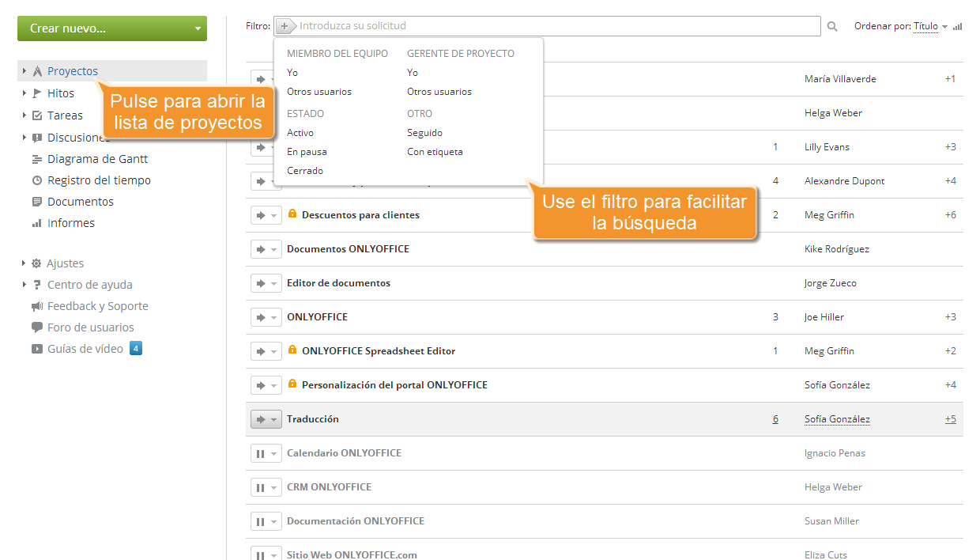Expand the Hitos tree arrow
Viewport: 980px width, 560px height.
click(x=24, y=93)
